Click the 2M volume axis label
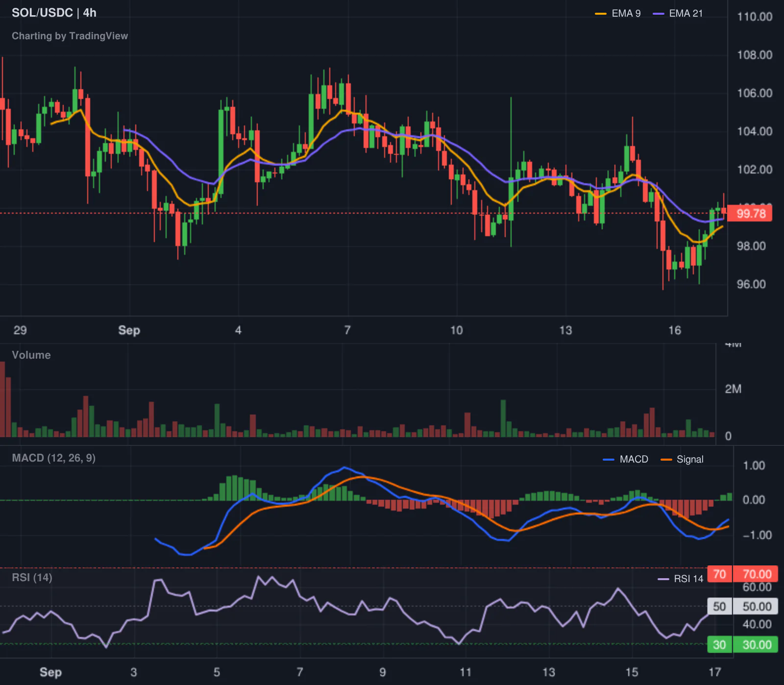This screenshot has height=685, width=784. (x=733, y=389)
